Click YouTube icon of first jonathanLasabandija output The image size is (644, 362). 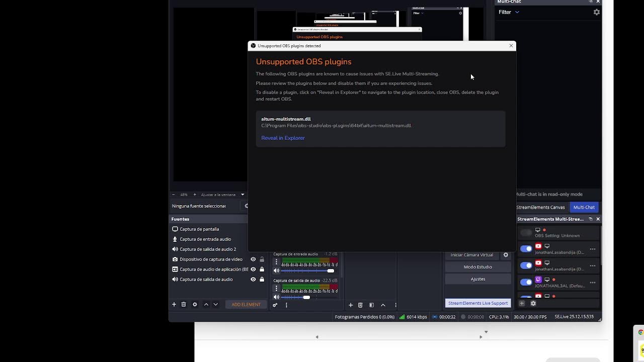pyautogui.click(x=538, y=246)
